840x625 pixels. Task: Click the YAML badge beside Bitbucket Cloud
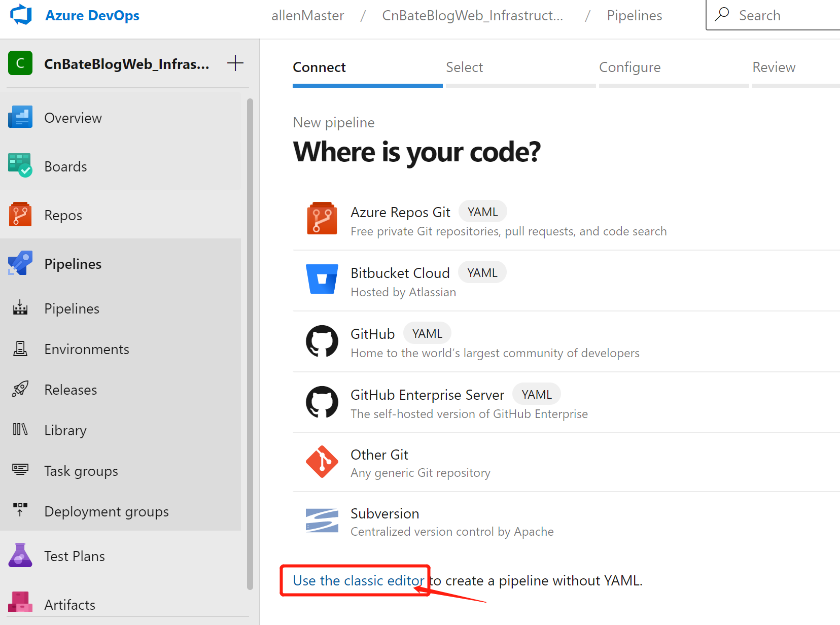click(482, 272)
